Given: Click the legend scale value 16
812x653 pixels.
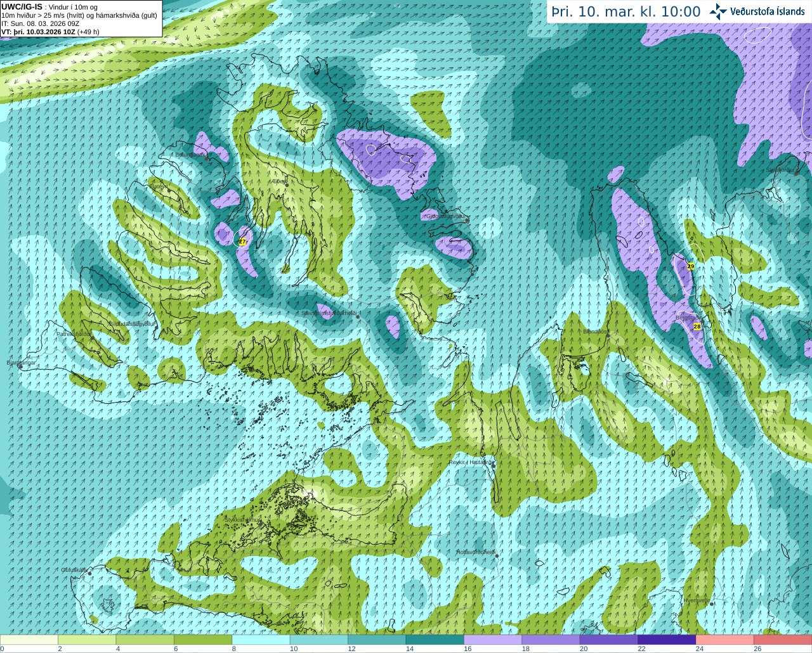Looking at the screenshot, I should 468,649.
